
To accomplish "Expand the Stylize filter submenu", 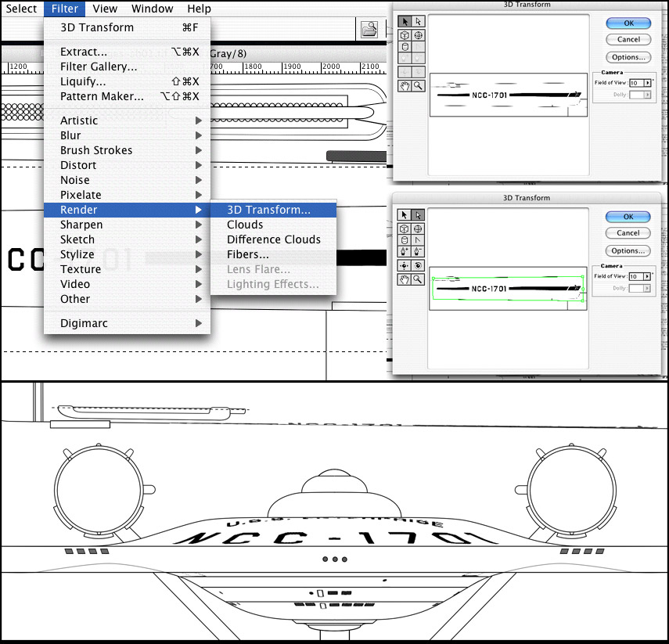I will pyautogui.click(x=127, y=254).
